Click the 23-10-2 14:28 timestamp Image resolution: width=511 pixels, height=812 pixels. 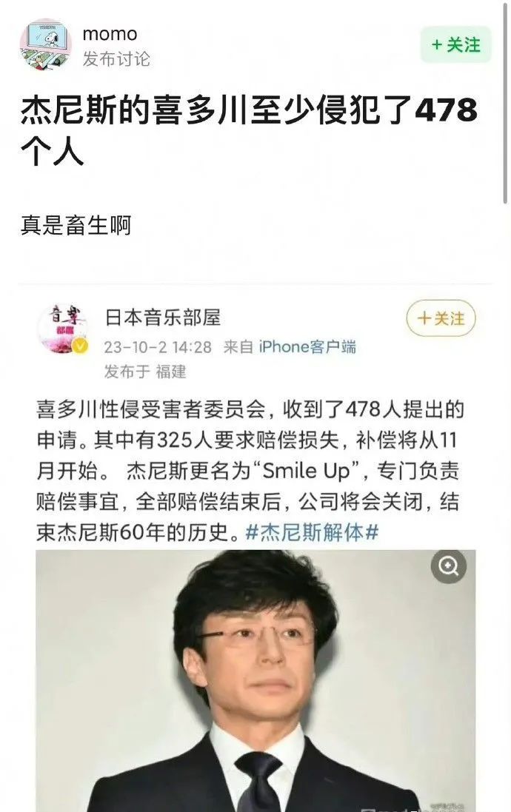tap(158, 346)
